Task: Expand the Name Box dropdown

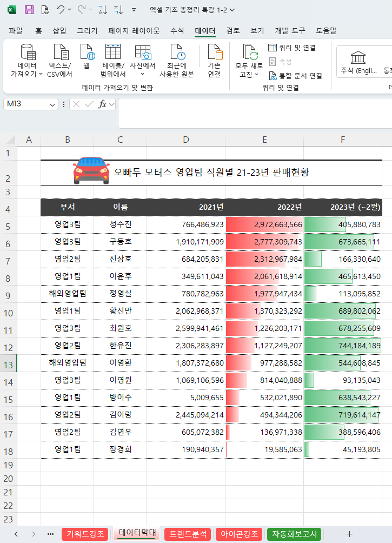Action: (52, 104)
